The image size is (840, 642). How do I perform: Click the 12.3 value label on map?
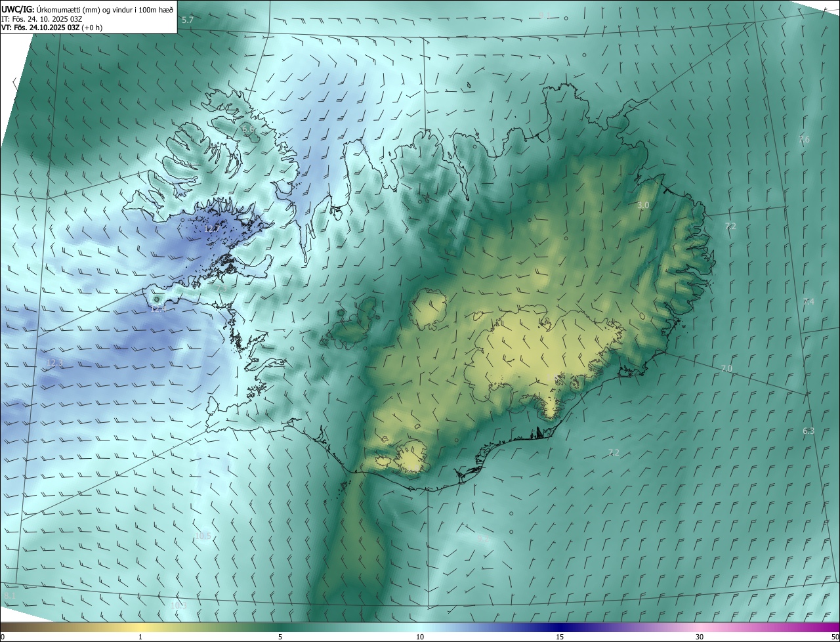tap(55, 363)
